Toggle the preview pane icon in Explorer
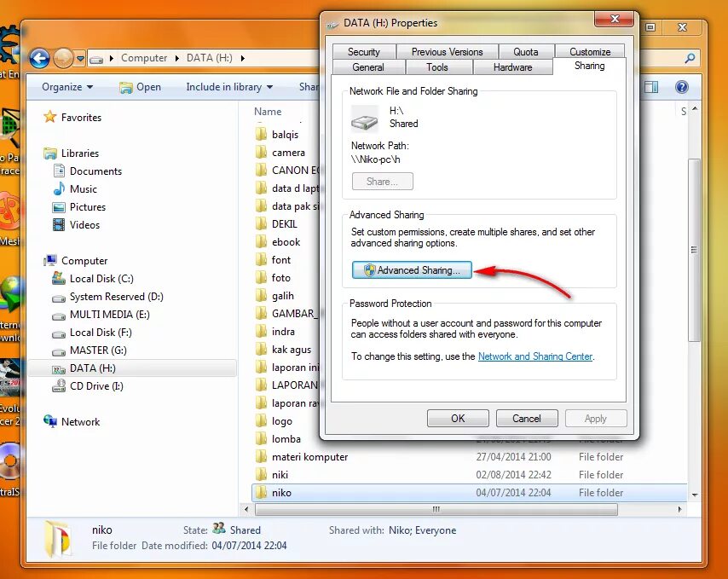Screen dimensions: 728x579 coord(651,87)
